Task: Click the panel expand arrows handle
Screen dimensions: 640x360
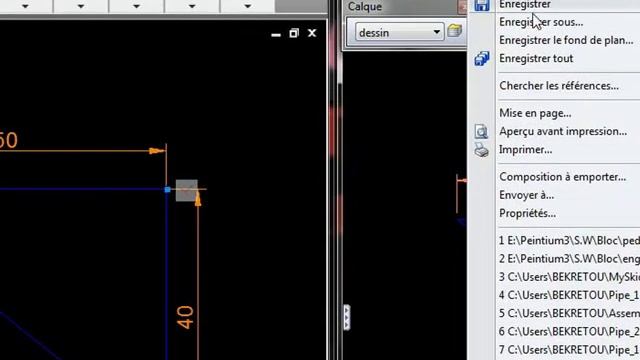Action: coord(347,317)
